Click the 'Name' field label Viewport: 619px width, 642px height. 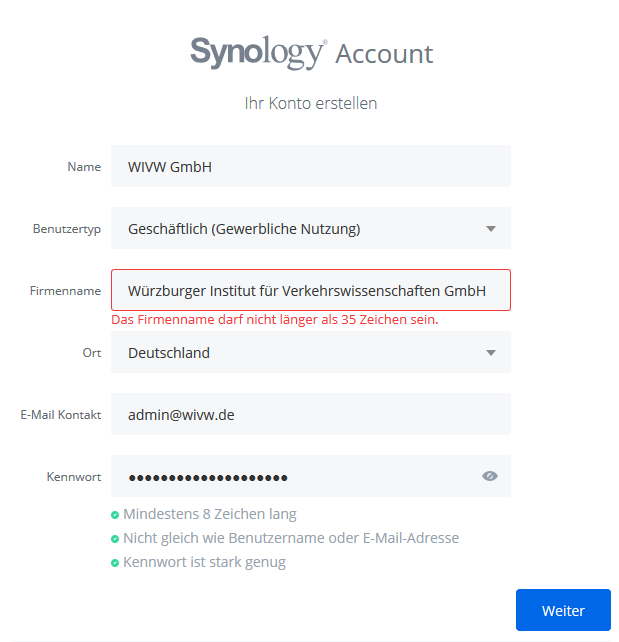pyautogui.click(x=84, y=167)
